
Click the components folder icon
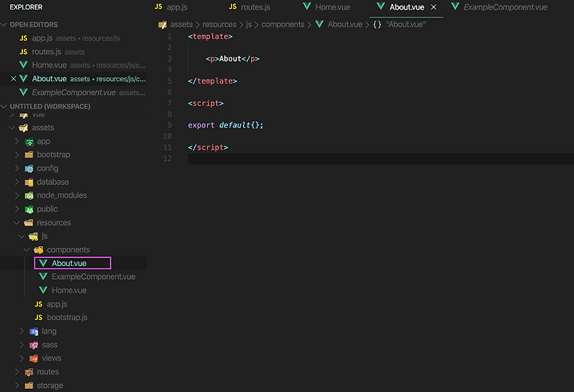(38, 250)
